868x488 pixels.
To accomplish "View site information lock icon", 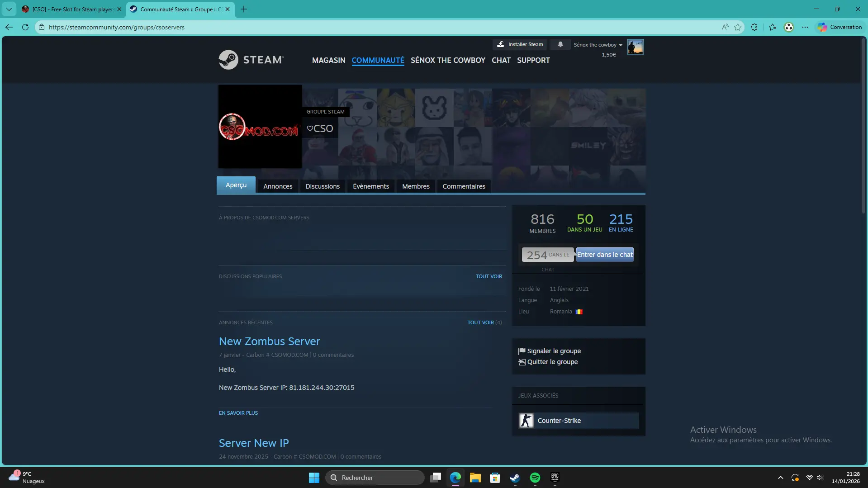I will click(42, 27).
